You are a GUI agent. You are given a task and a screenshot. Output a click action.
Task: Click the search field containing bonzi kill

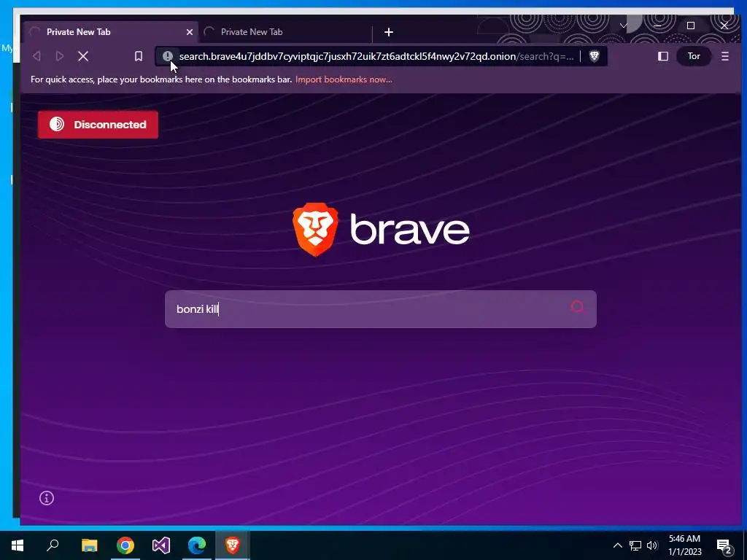click(x=381, y=309)
